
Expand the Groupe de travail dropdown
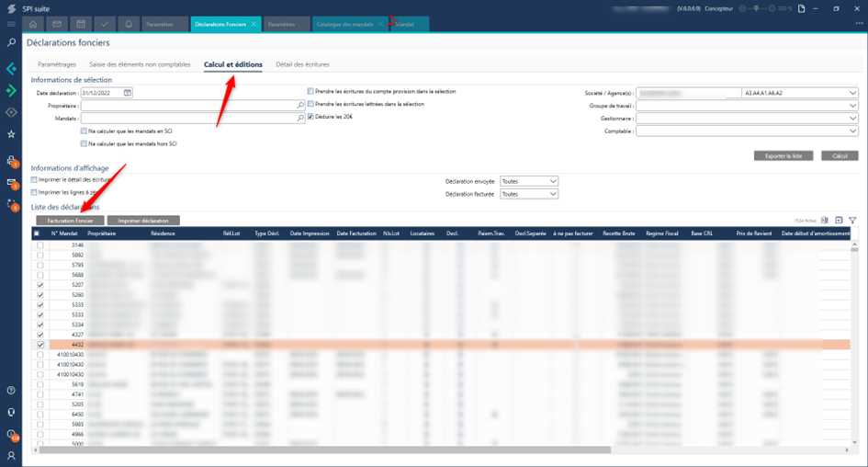[x=852, y=105]
